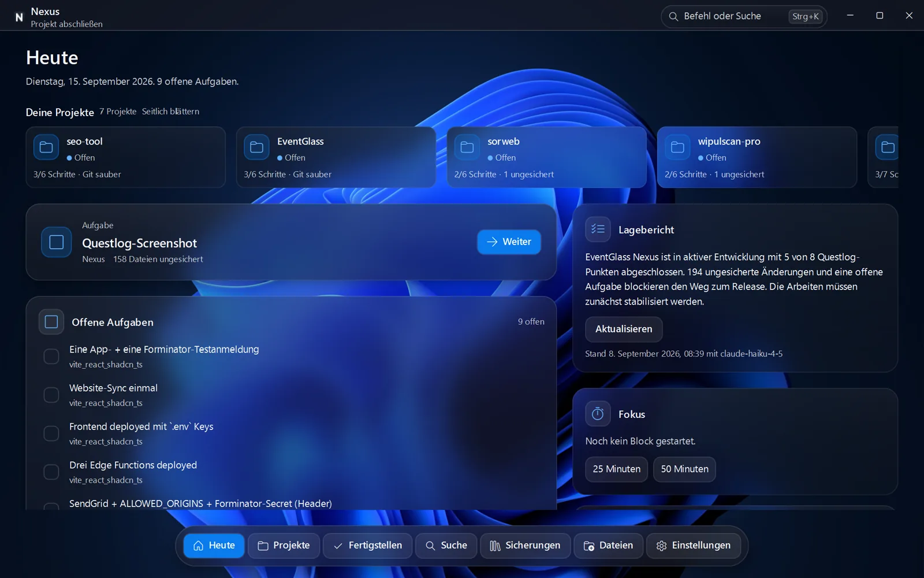Open the seo-tool project card

point(125,157)
